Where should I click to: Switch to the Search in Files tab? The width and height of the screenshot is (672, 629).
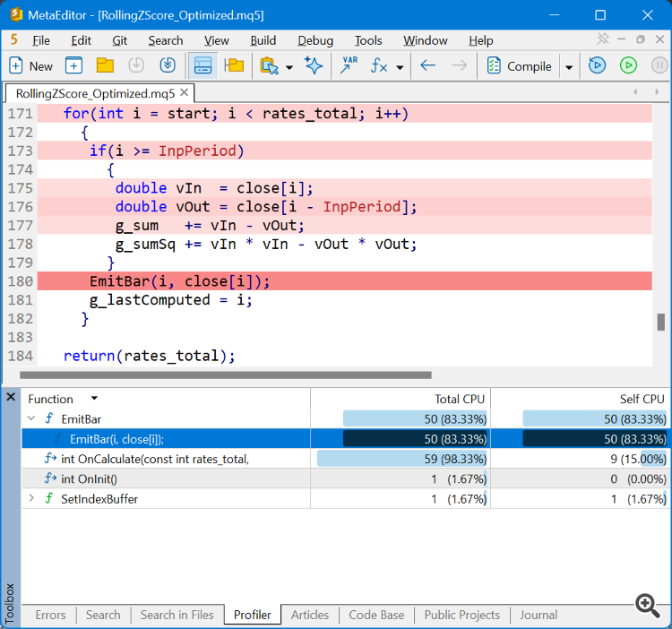[x=177, y=615]
